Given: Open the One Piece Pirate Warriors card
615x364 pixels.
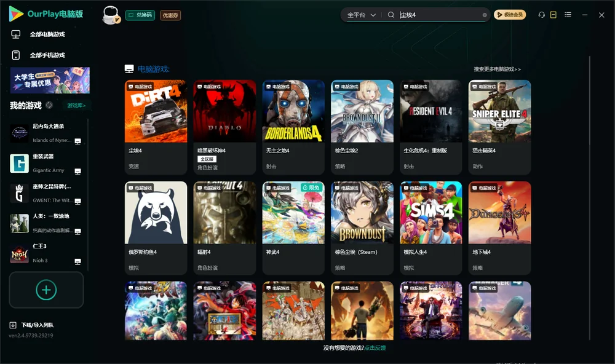Looking at the screenshot, I should point(224,311).
